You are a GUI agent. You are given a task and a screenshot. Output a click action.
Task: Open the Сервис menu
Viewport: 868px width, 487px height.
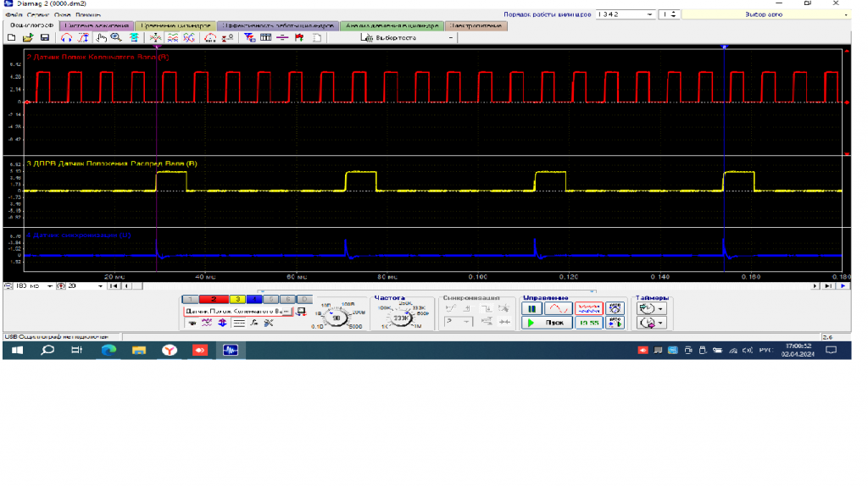38,15
